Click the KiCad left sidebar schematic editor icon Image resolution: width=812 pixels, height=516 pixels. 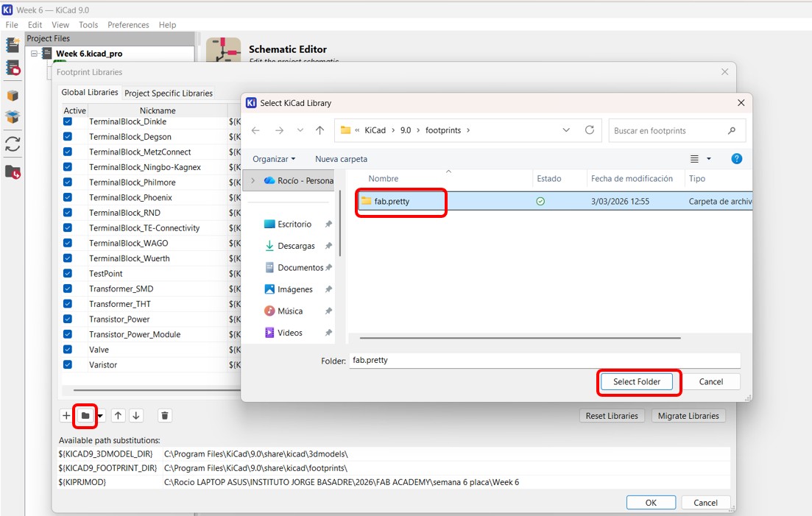(x=13, y=45)
